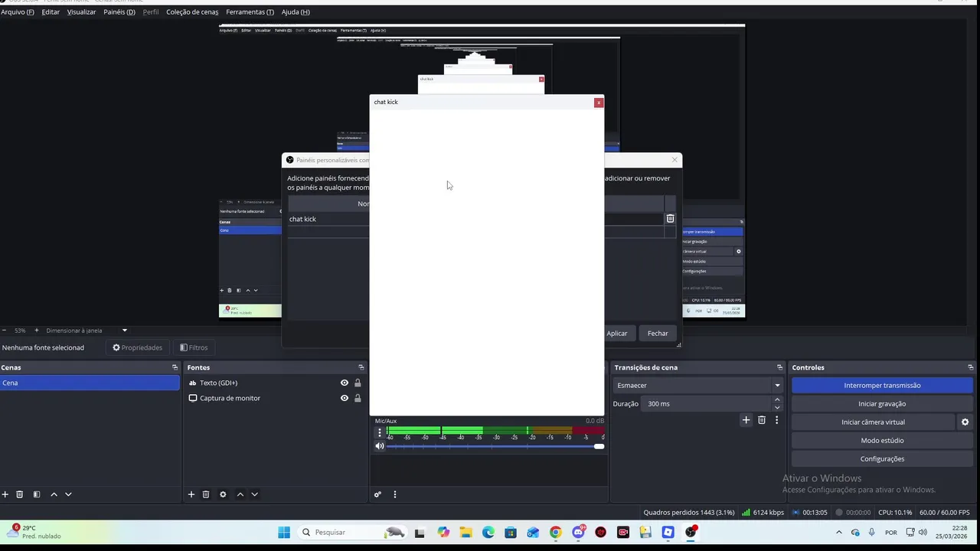Image resolution: width=980 pixels, height=551 pixels.
Task: Toggle lock on Texto (GDI+) source
Action: click(x=358, y=383)
